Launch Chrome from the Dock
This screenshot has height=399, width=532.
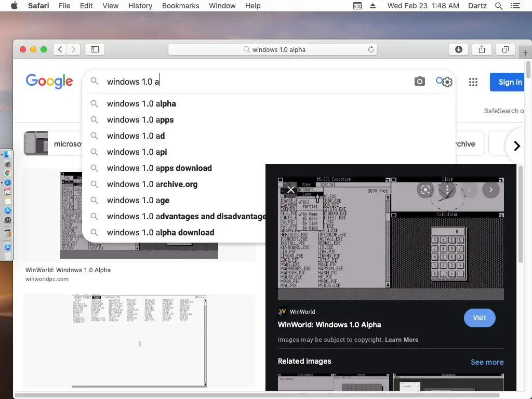7,173
